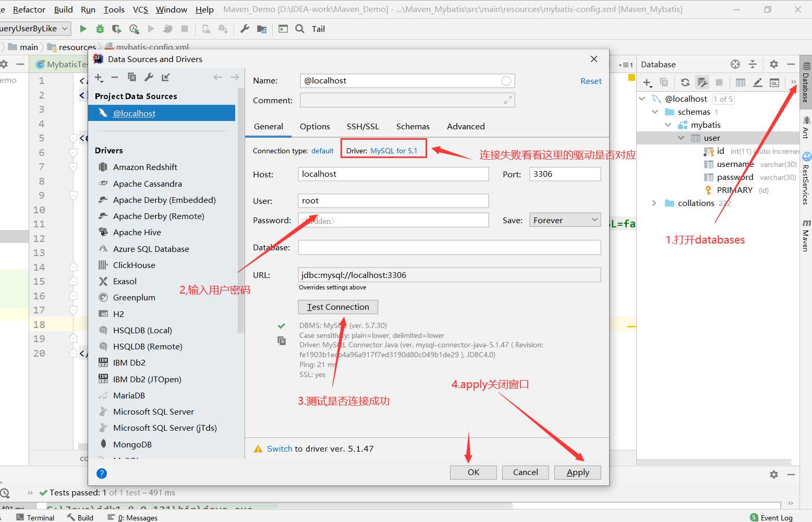
Task: Open the run configuration dropdown QueryUserByLike
Action: [34, 29]
